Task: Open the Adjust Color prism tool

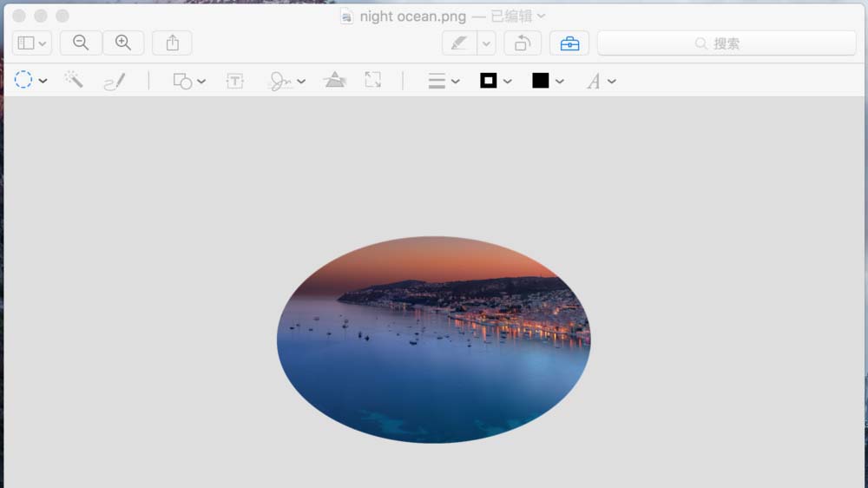Action: coord(335,80)
